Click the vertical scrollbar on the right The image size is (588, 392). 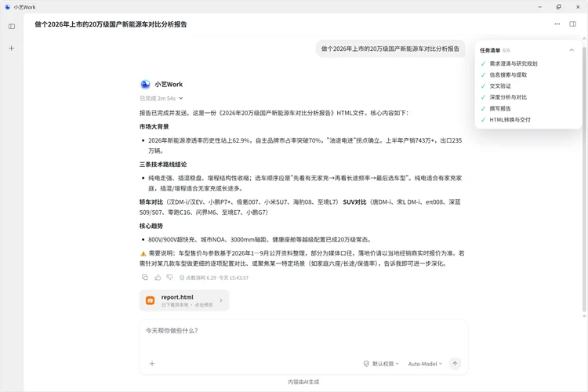coord(584,180)
